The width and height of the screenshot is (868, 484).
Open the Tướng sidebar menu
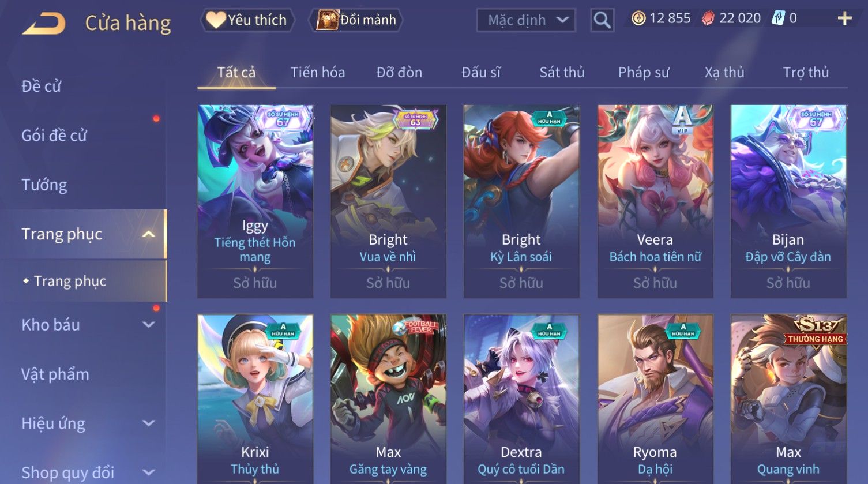pos(44,185)
